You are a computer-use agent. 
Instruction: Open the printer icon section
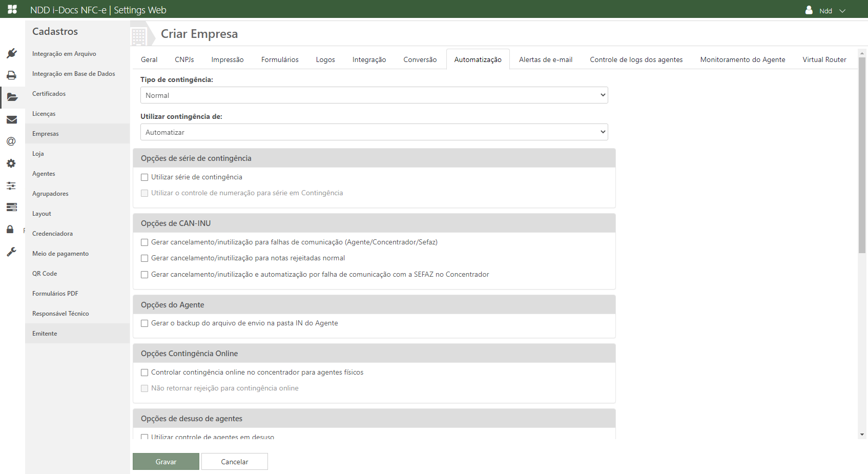(12, 75)
